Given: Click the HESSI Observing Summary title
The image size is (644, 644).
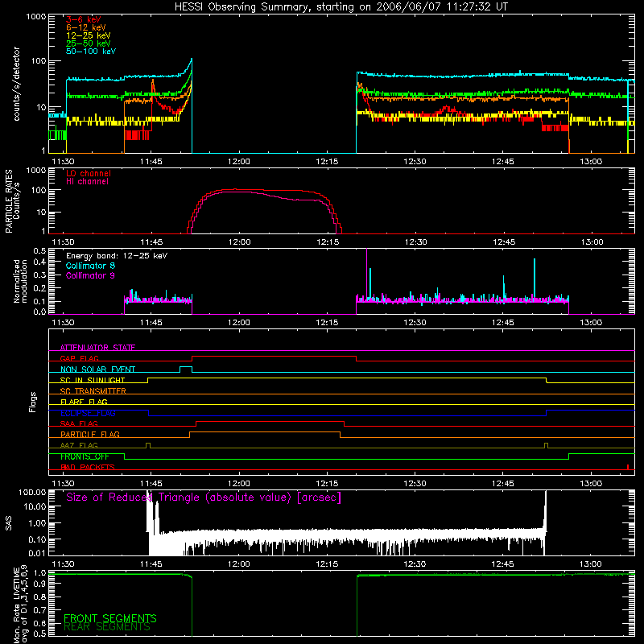Looking at the screenshot, I should click(x=341, y=7).
